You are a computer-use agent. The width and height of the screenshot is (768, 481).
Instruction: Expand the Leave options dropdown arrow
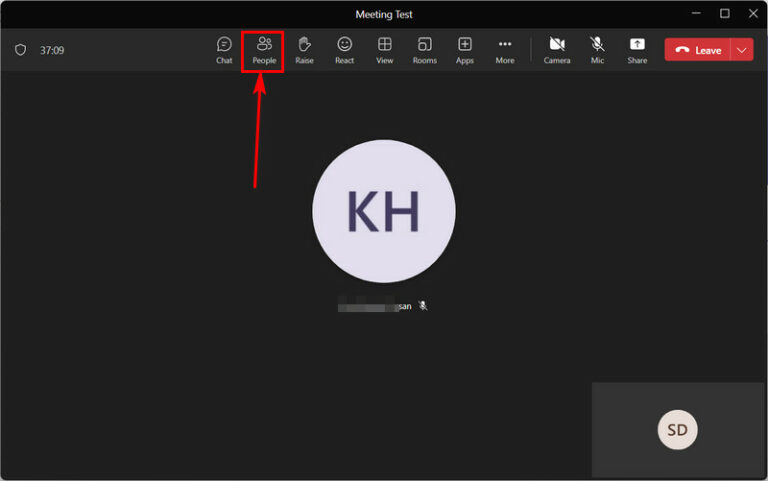[742, 50]
